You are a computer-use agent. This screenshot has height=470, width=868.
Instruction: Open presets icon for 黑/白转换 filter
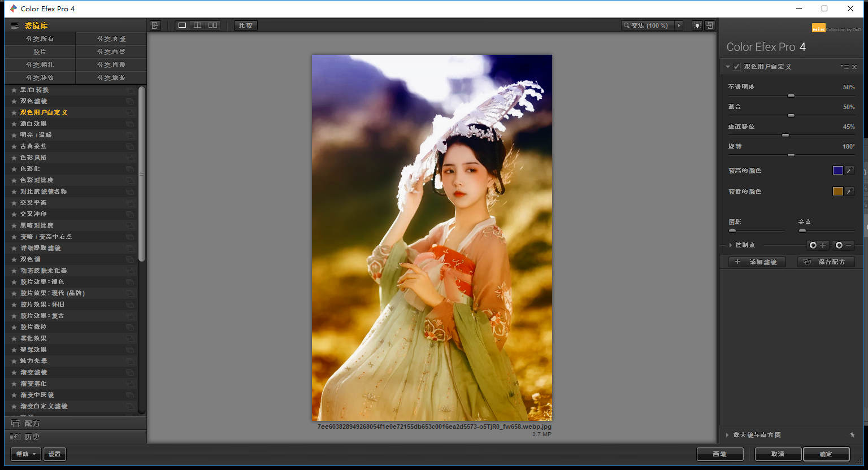[130, 90]
